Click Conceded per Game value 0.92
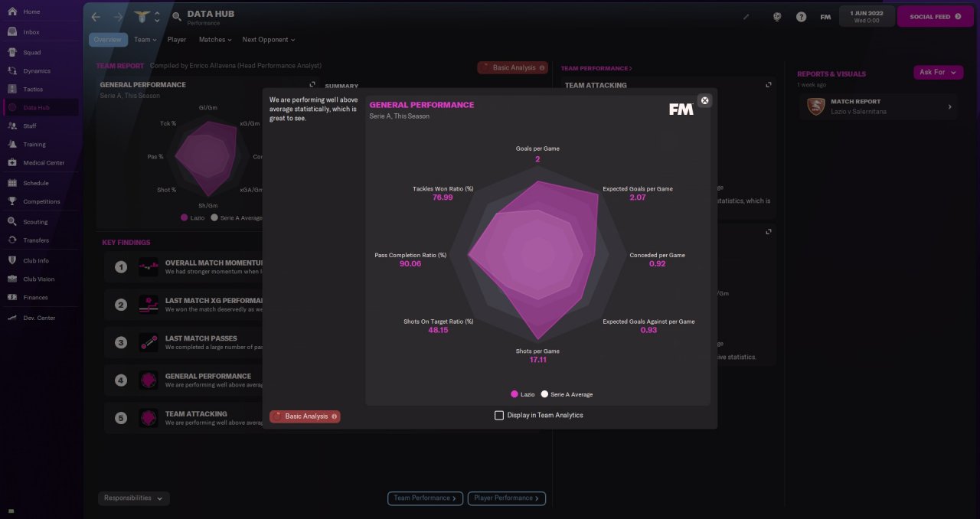The width and height of the screenshot is (980, 519). click(x=657, y=264)
